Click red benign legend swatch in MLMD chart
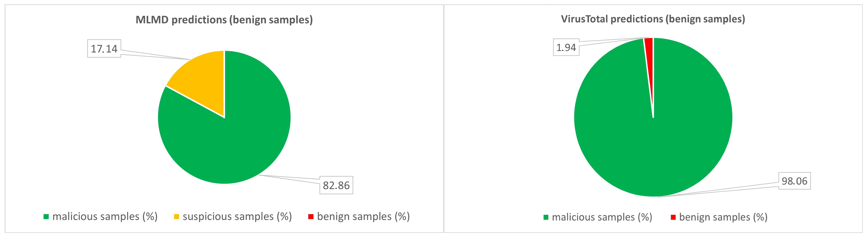 pyautogui.click(x=311, y=217)
